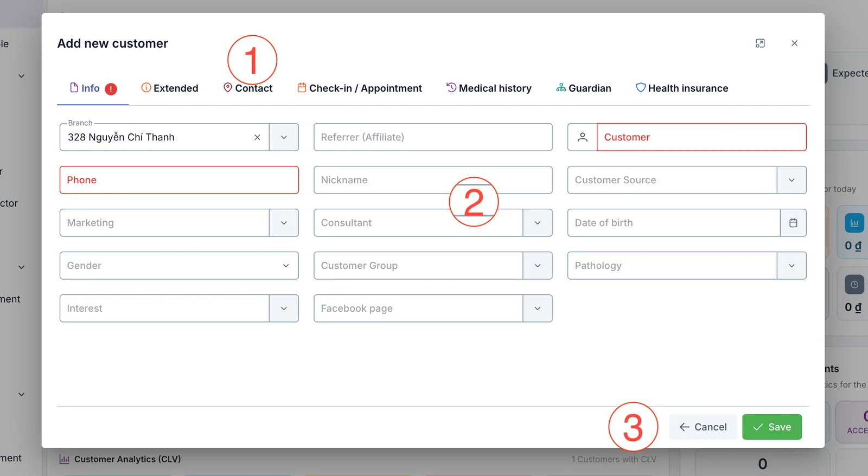Go to the Guardian tab

pyautogui.click(x=584, y=88)
